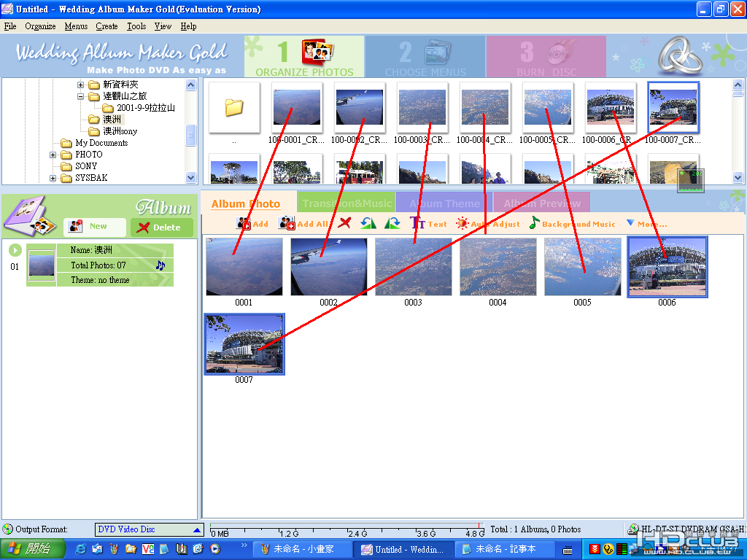Click the Delete album button
The image size is (747, 560).
pyautogui.click(x=162, y=227)
